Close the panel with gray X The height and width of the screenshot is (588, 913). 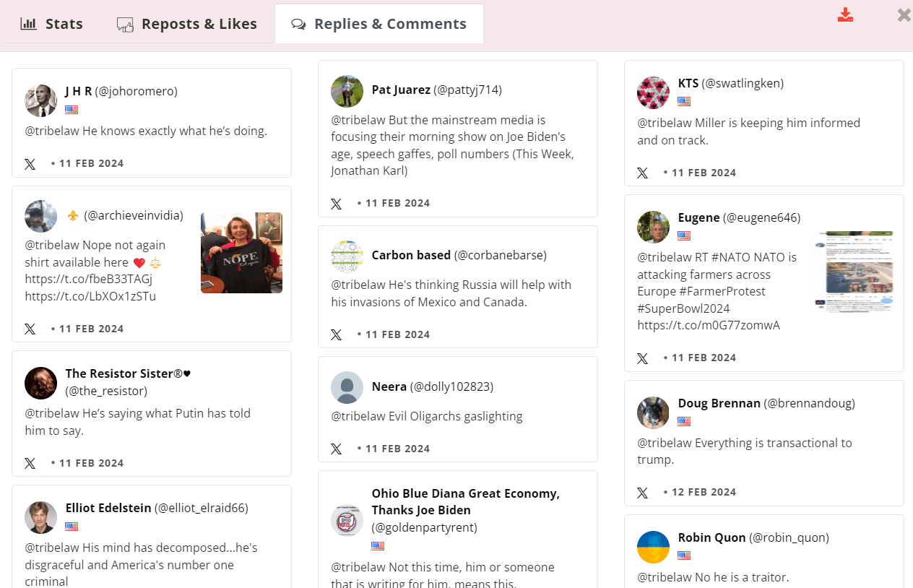tap(904, 15)
